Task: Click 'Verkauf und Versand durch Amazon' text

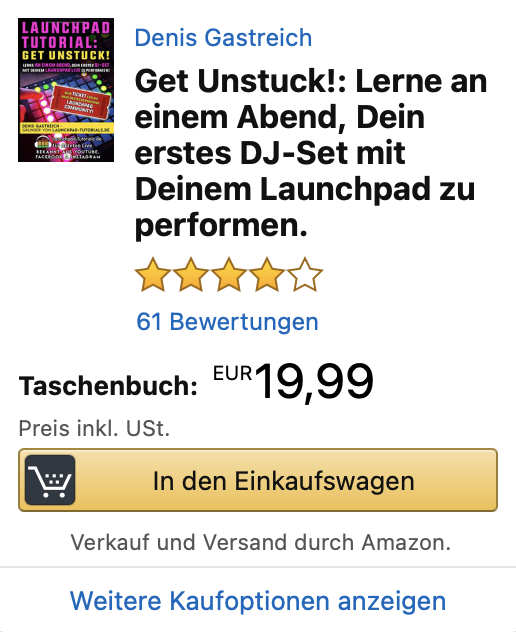Action: [x=261, y=543]
